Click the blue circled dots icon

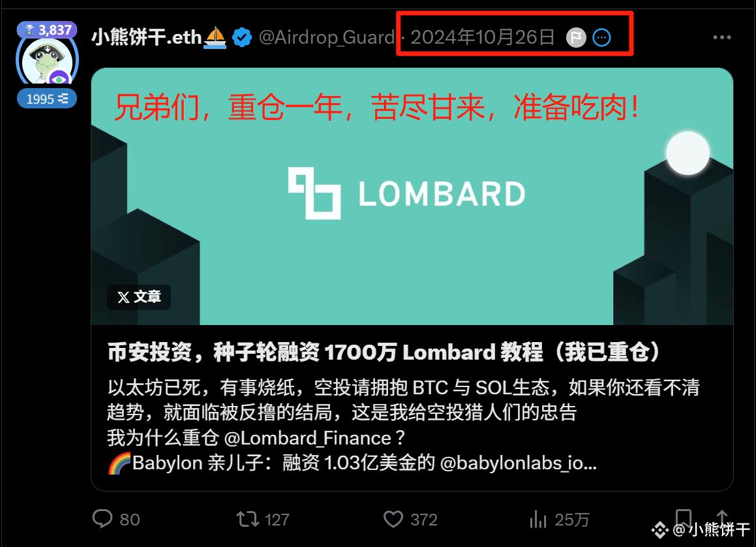tap(601, 37)
